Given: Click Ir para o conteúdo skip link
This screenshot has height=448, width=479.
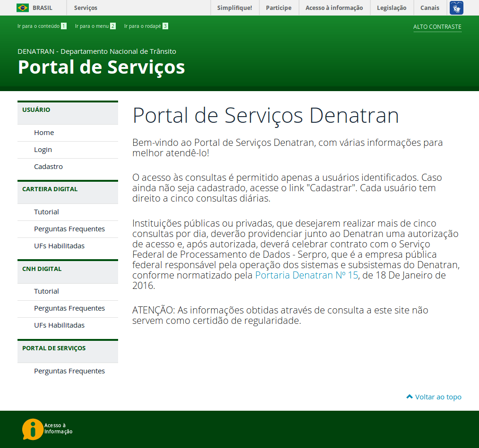Looking at the screenshot, I should [42, 26].
